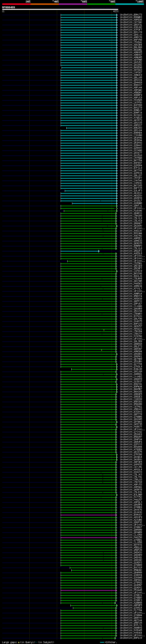Click label UniRef100_A9NP14

[x=131, y=294]
